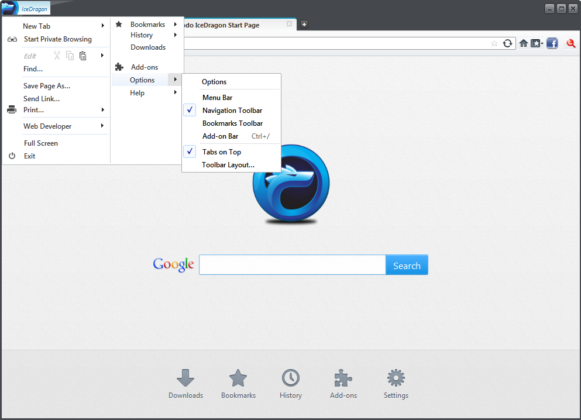Expand the New Tab submenu arrow
The image size is (581, 420).
point(103,26)
